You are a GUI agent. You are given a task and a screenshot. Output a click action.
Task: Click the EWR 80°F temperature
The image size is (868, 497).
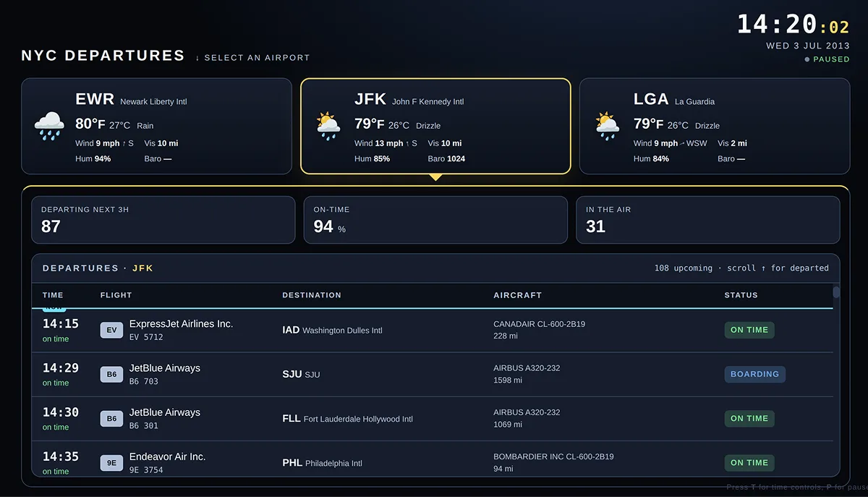point(90,124)
